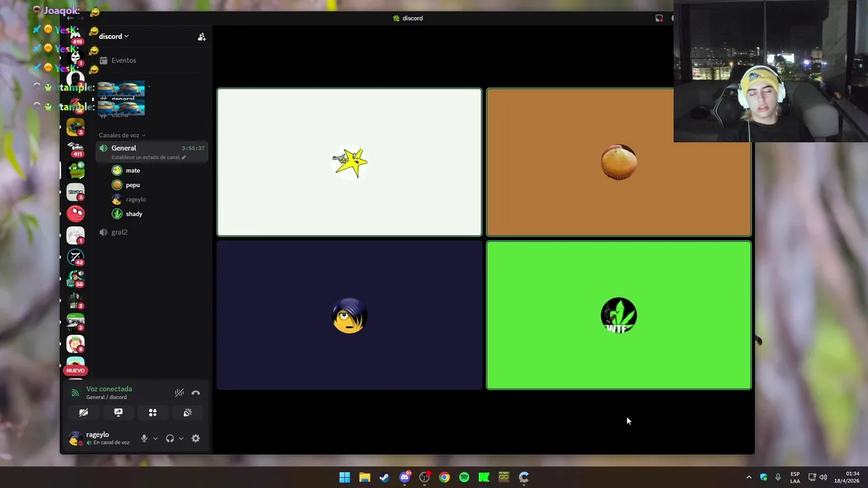Toggle noise suppression in voice panel
The height and width of the screenshot is (488, 868).
pos(179,392)
